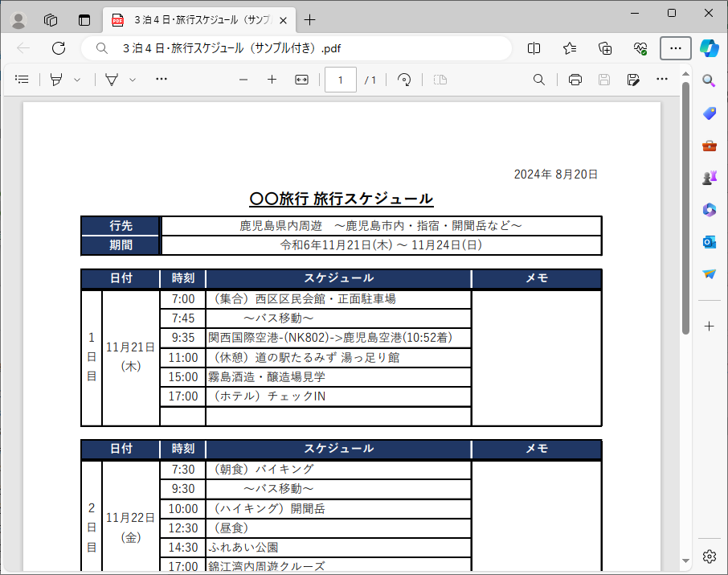
Task: Select the draw annotation tool
Action: click(112, 79)
